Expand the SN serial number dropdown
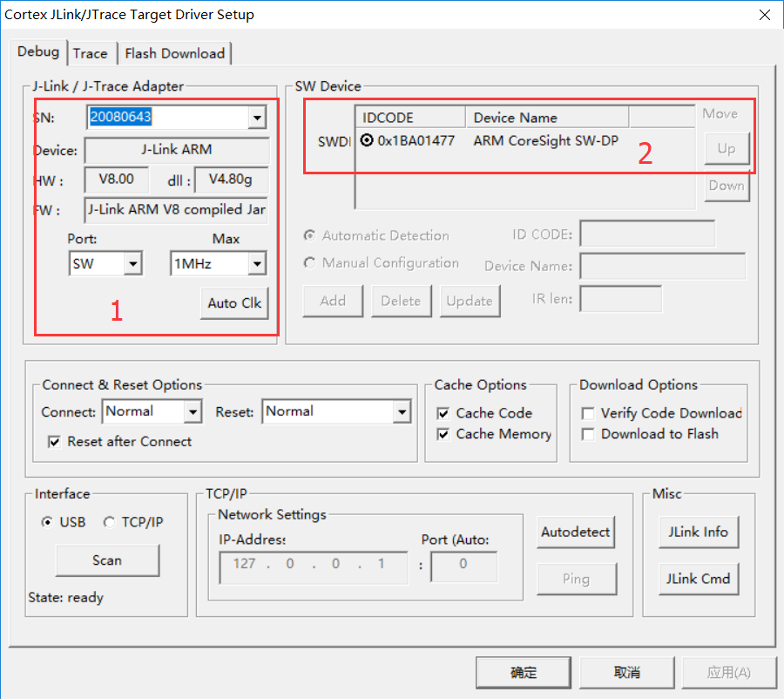The width and height of the screenshot is (784, 699). click(257, 118)
